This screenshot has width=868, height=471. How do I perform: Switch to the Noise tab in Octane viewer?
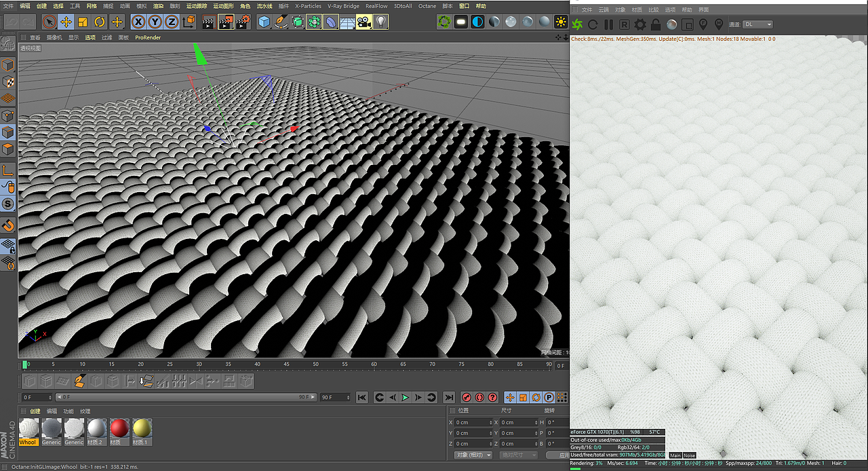(689, 455)
